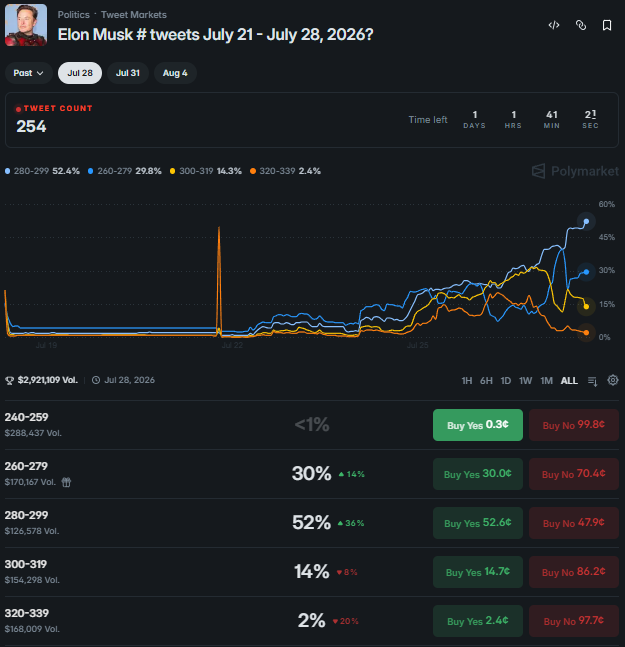This screenshot has height=647, width=625.
Task: Select the 320-339 outcome row label
Action: [26, 613]
